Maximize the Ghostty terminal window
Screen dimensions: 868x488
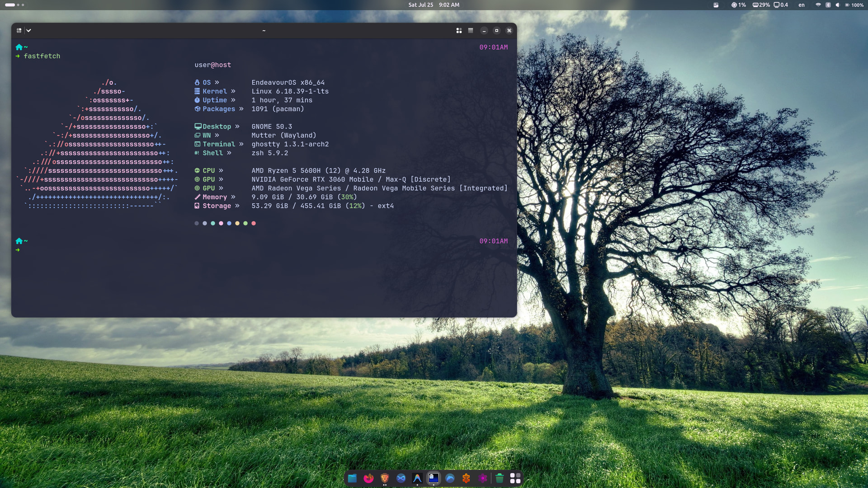point(497,31)
